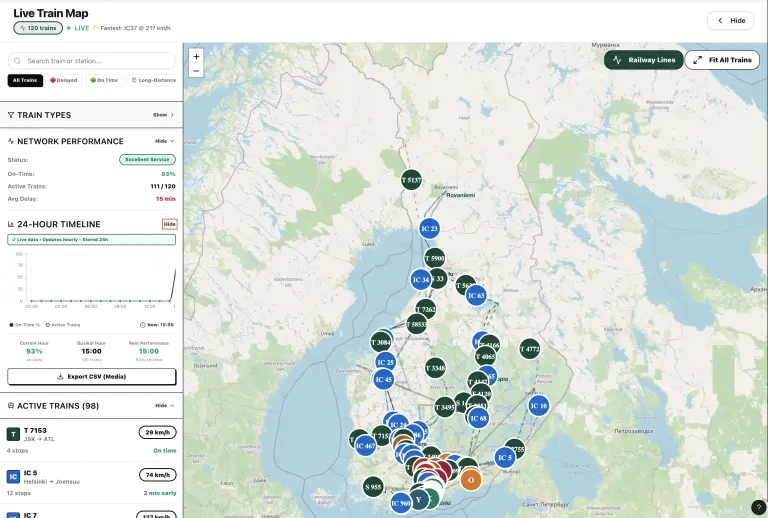Screen dimensions: 768x518
Task: Open the help question mark icon
Action: point(758,508)
